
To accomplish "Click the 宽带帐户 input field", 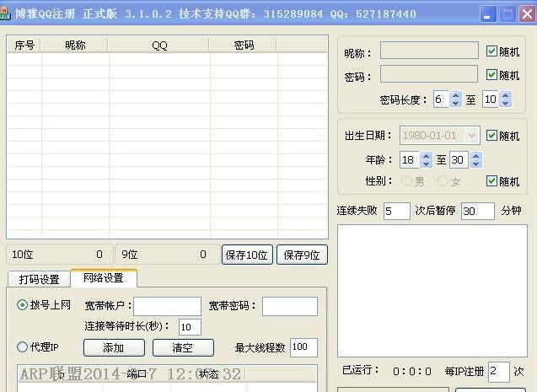I will click(167, 306).
